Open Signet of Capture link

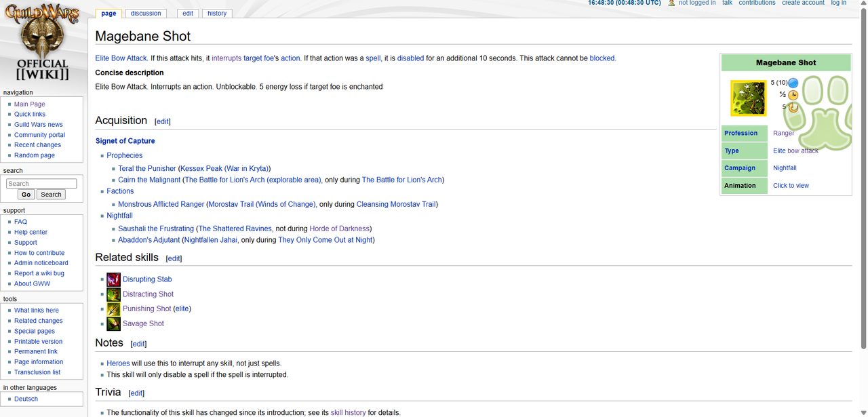click(125, 141)
